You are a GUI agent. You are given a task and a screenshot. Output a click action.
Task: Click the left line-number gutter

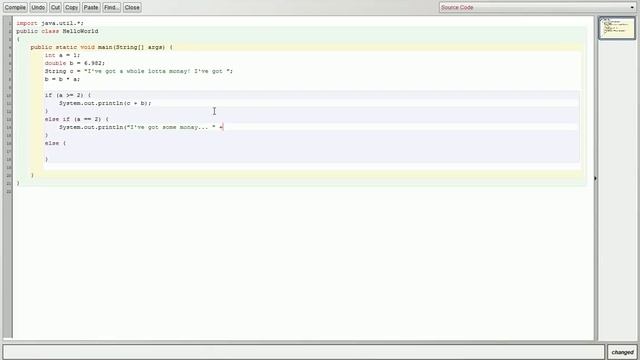tap(8, 178)
